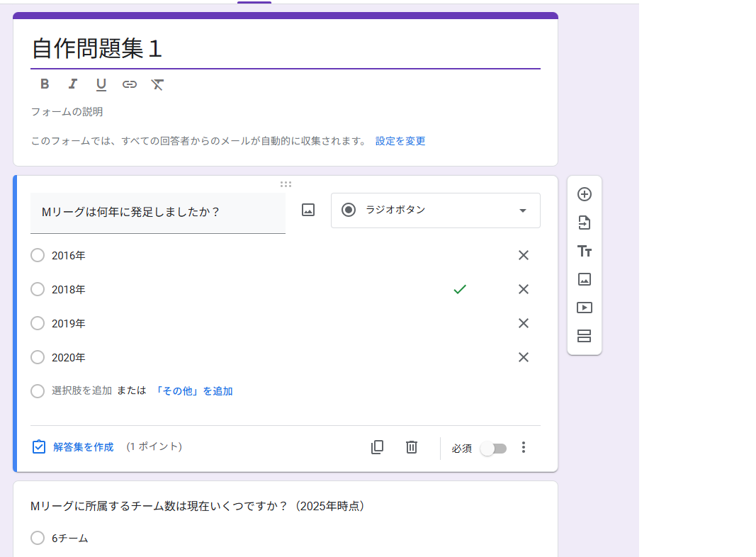756x557 pixels.
Task: Remove the 2019年 option
Action: (x=524, y=323)
